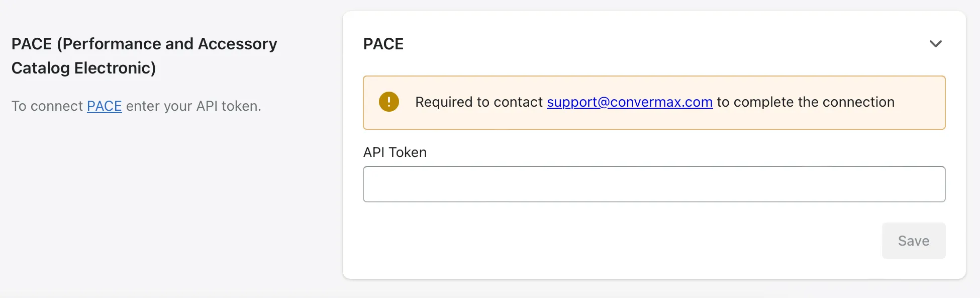Click the API Token field label

(395, 153)
